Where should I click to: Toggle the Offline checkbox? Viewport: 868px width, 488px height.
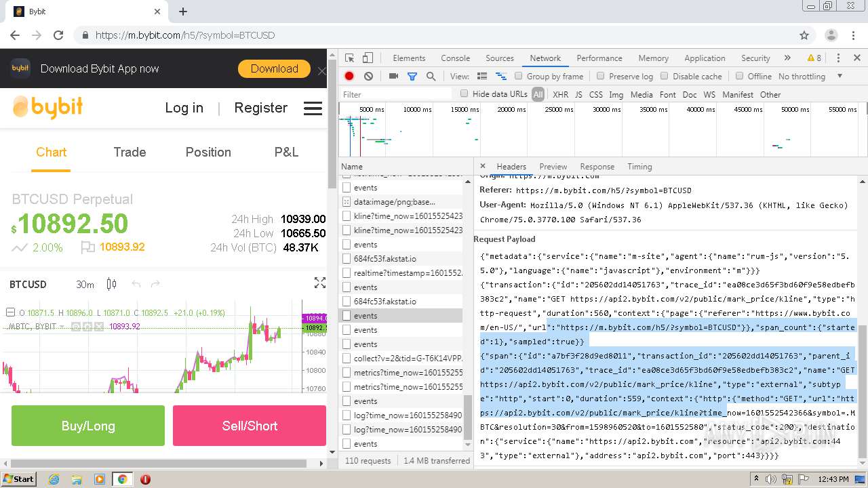coord(739,76)
